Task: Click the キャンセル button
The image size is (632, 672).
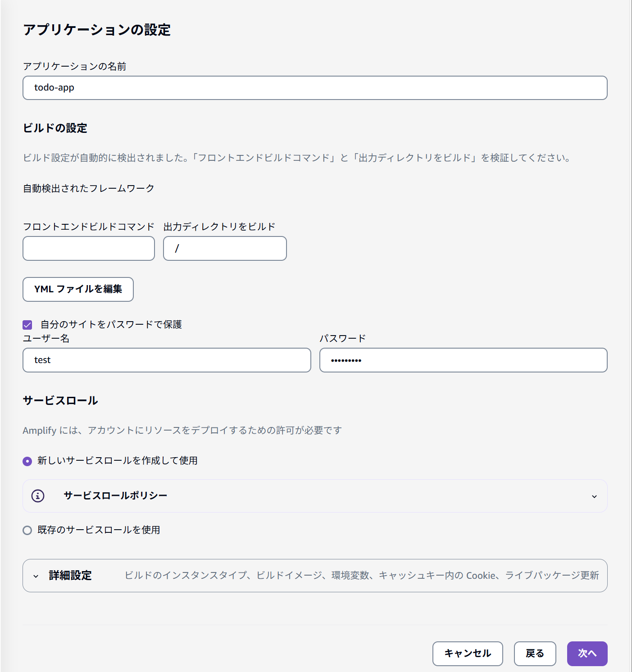Action: click(x=468, y=654)
